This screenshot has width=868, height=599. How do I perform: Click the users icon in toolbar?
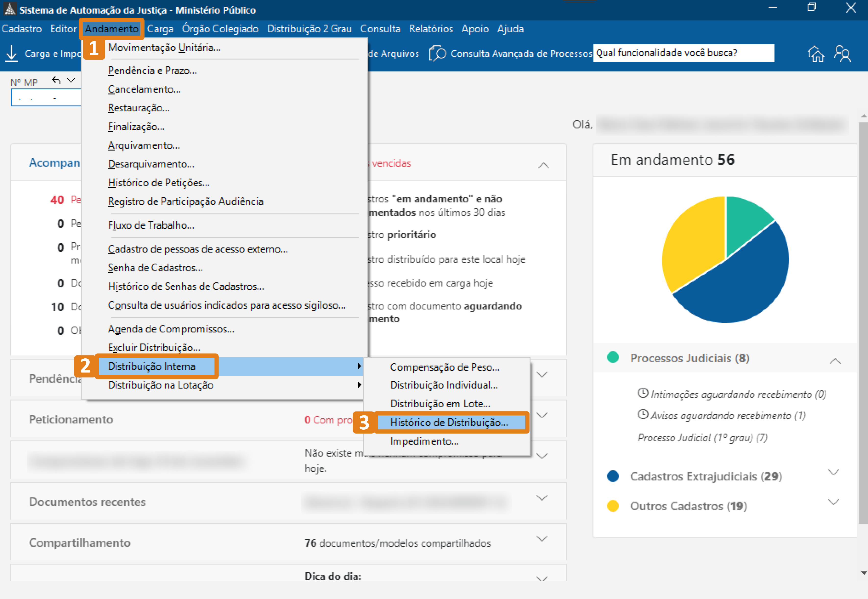(842, 54)
